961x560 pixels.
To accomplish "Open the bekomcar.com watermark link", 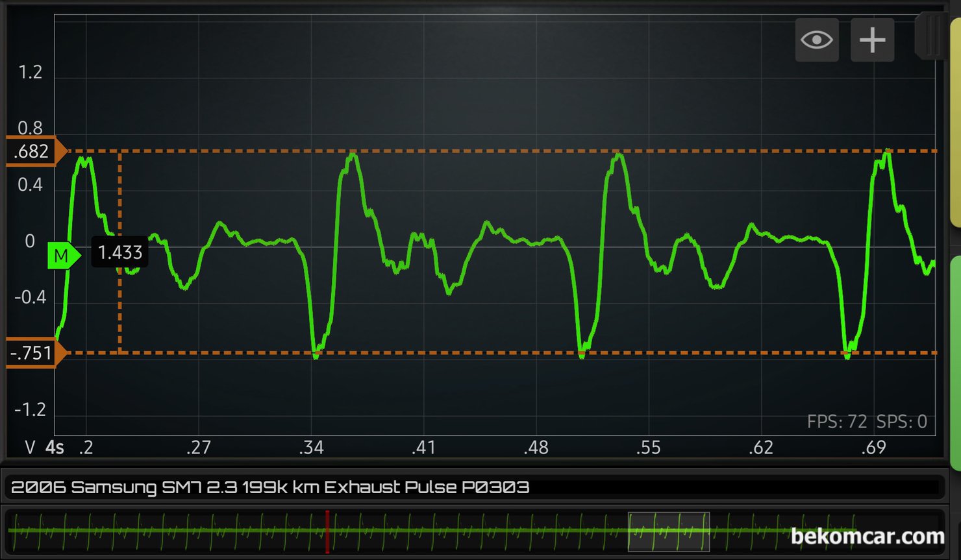I will [x=867, y=537].
